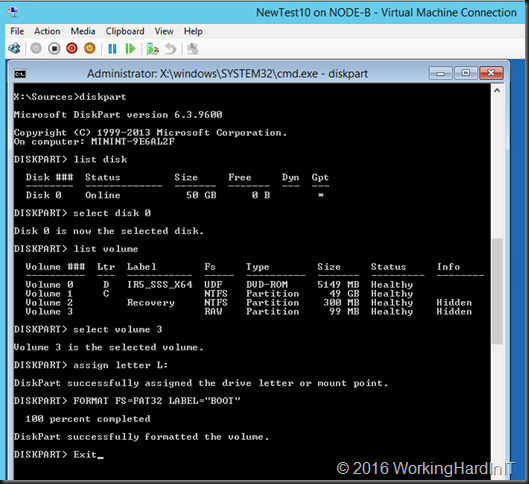Open the Action menu
This screenshot has width=529, height=484.
47,31
